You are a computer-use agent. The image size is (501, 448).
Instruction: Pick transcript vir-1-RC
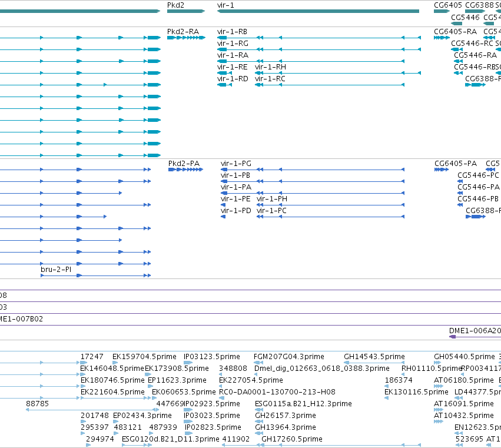click(x=270, y=79)
